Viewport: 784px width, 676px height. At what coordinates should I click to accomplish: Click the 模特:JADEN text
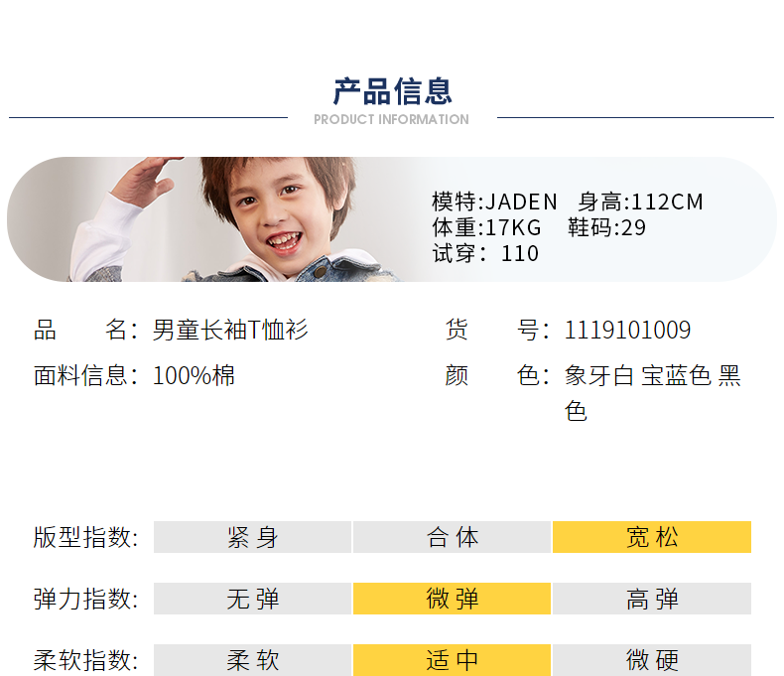[494, 202]
